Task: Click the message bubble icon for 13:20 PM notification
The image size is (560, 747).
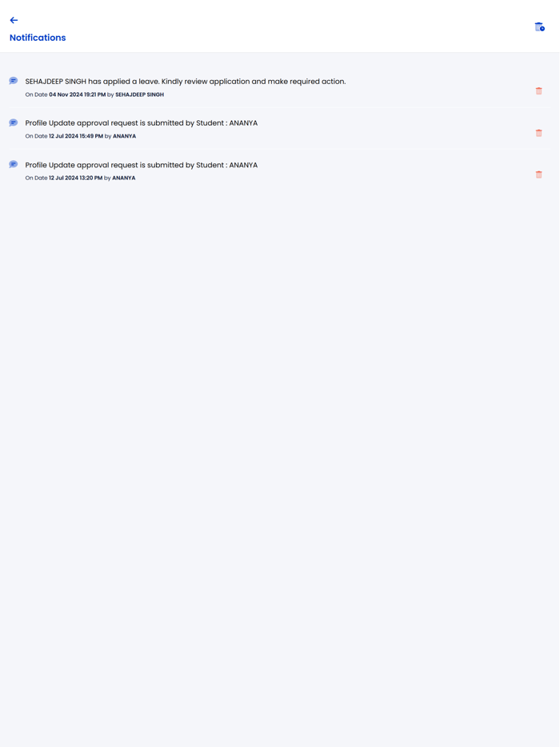Action: 14,164
